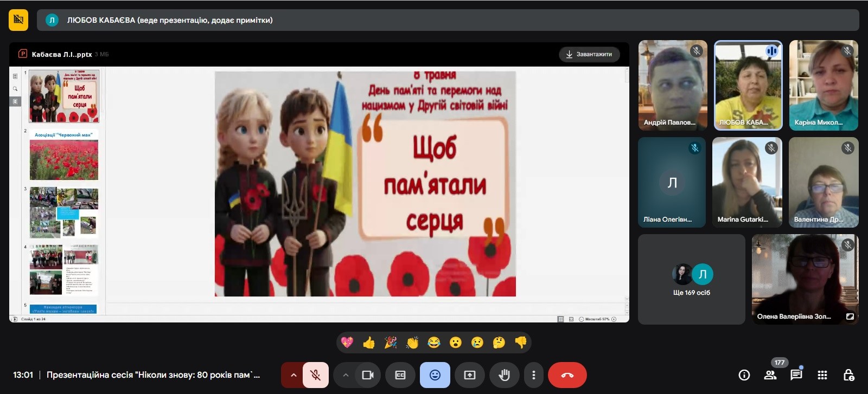The width and height of the screenshot is (868, 394).
Task: Open the activities grid icon
Action: click(x=822, y=375)
